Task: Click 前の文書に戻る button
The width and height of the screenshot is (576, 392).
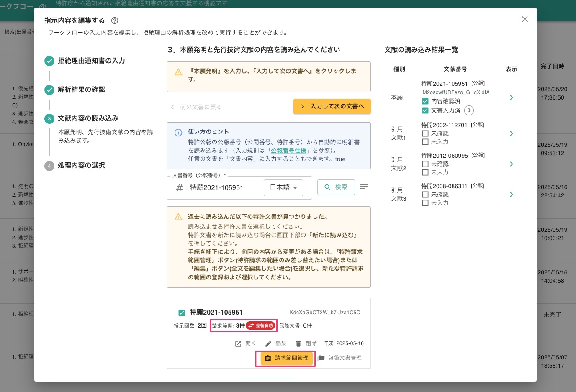Action: click(196, 107)
